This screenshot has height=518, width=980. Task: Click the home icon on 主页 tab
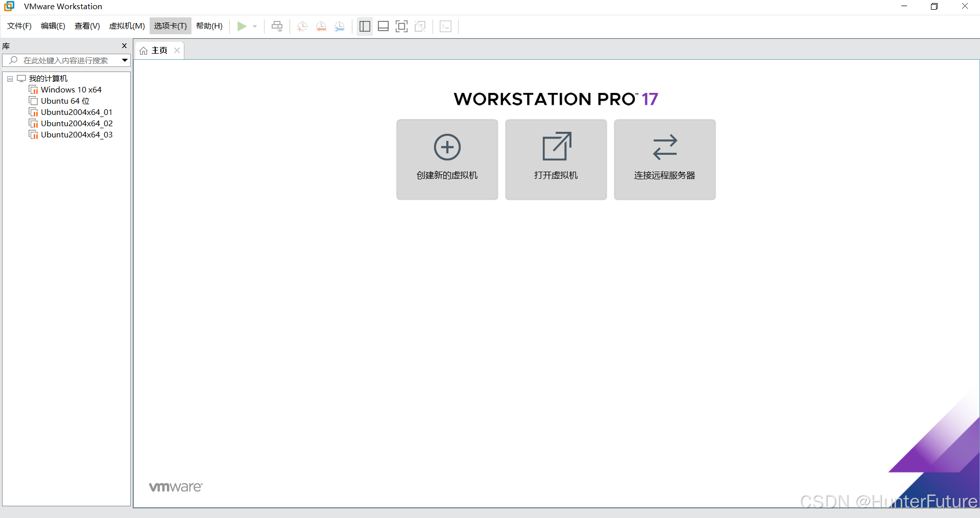[144, 51]
